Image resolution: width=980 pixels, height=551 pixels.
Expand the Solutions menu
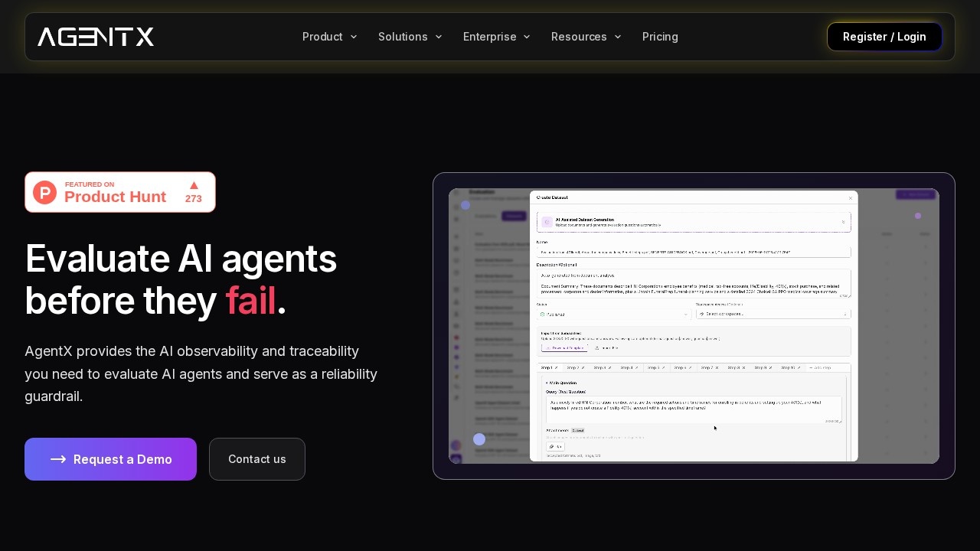pyautogui.click(x=410, y=37)
